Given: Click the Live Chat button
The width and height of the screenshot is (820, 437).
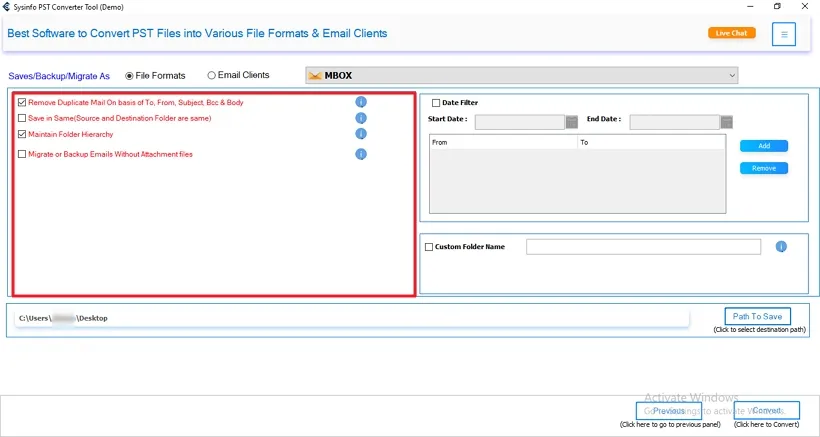Looking at the screenshot, I should 731,33.
